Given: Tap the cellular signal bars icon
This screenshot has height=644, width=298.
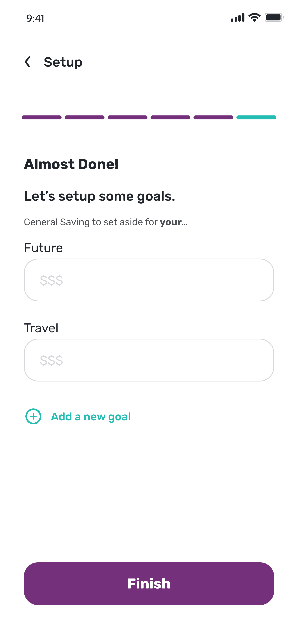Looking at the screenshot, I should (237, 18).
